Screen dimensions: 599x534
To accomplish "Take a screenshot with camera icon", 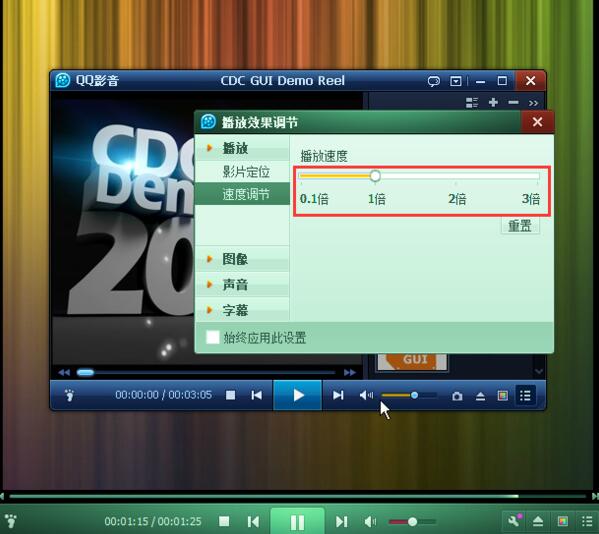I will pos(457,396).
